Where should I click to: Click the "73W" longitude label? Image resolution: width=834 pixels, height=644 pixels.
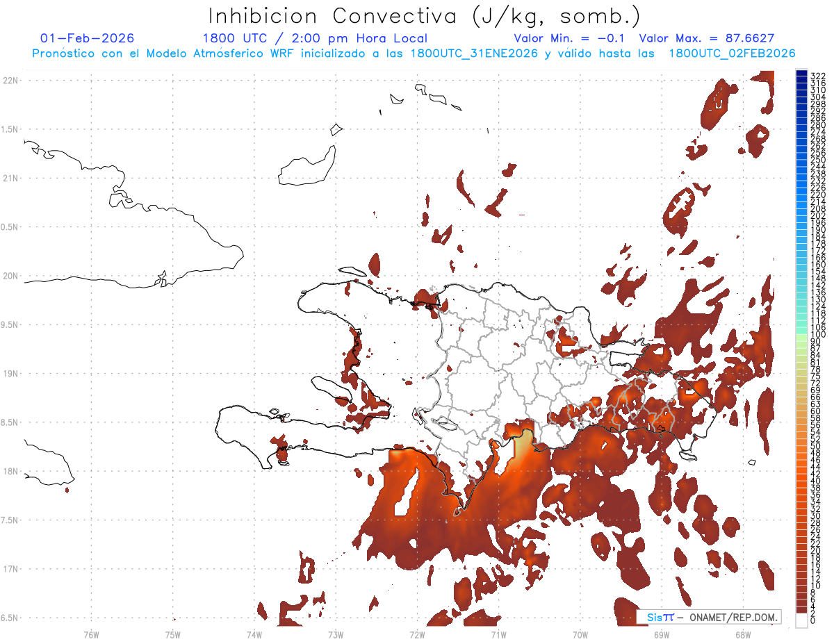point(336,634)
